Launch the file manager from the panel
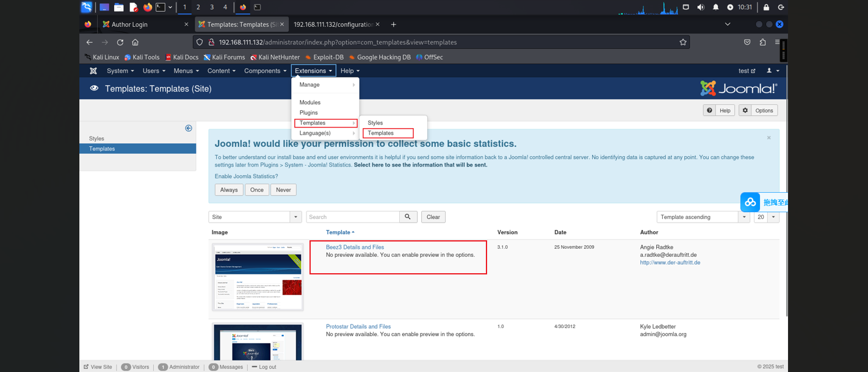This screenshot has height=372, width=868. [x=118, y=7]
